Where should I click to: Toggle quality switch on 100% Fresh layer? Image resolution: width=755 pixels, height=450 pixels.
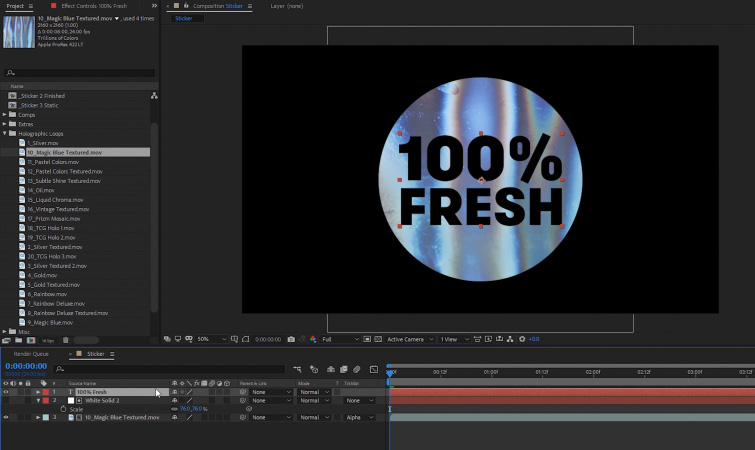tap(189, 392)
